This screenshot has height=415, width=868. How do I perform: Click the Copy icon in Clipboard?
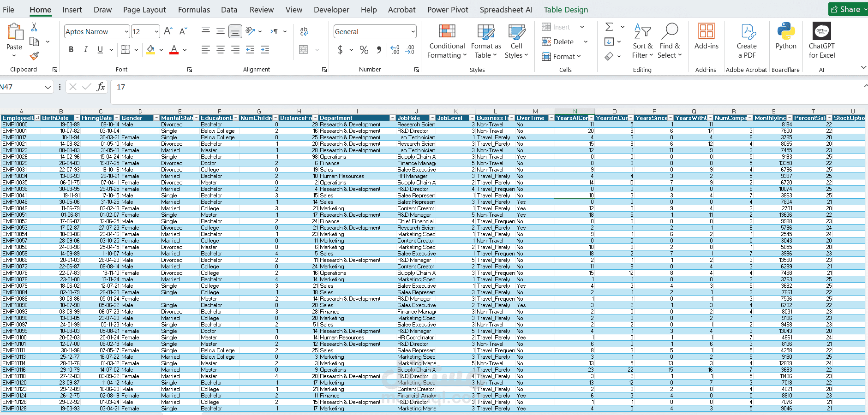click(x=34, y=42)
